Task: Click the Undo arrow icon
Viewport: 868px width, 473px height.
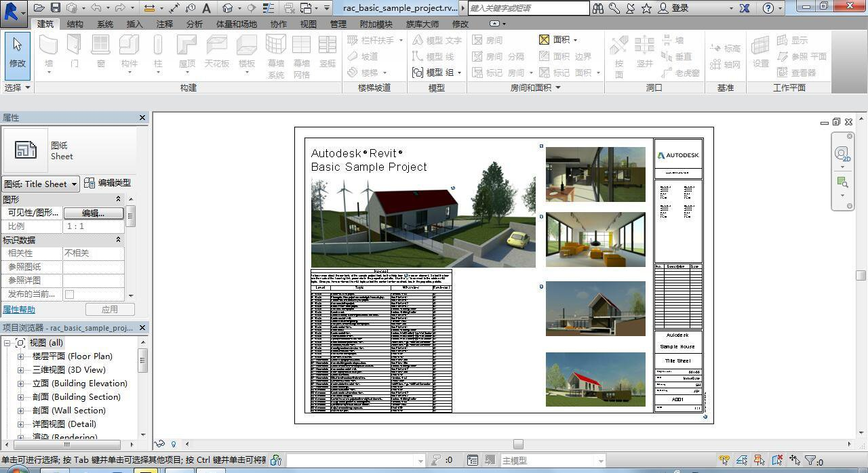Action: tap(96, 8)
